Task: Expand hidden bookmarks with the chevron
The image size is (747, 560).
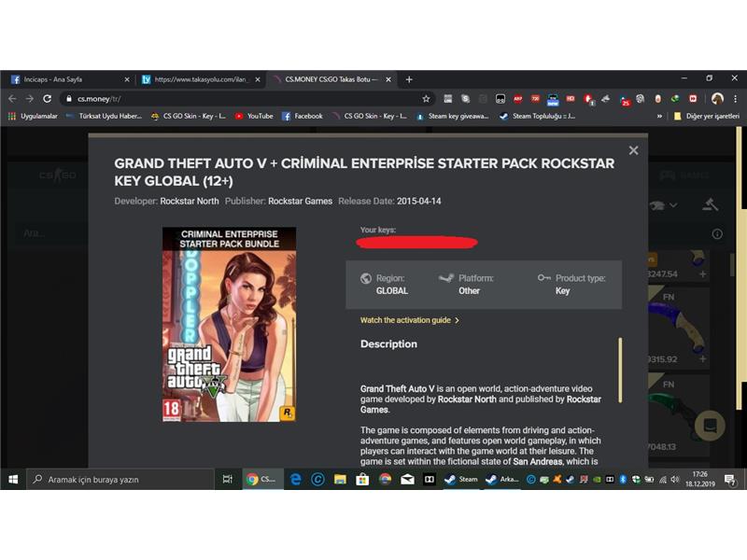Action: (x=659, y=116)
